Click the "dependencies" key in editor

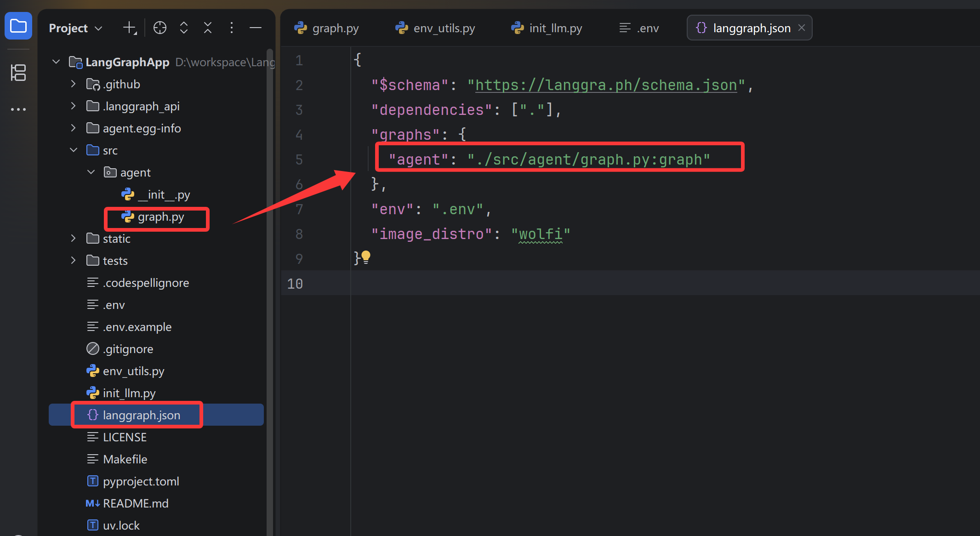pyautogui.click(x=432, y=110)
